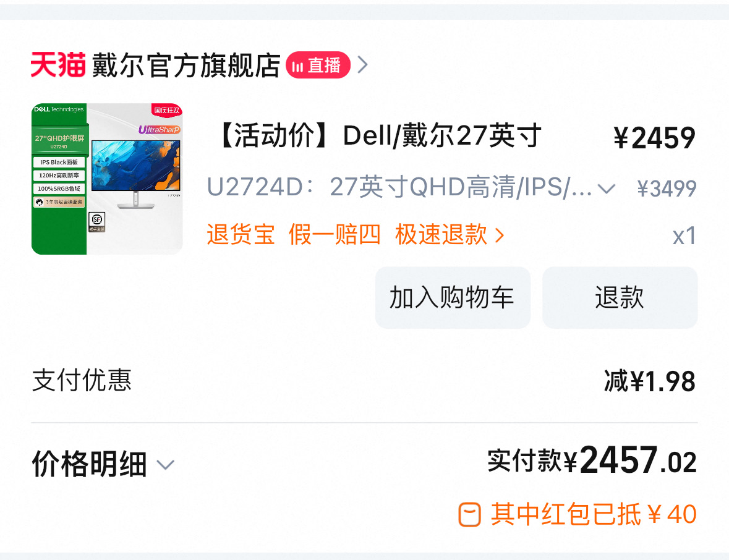
Task: Click the chevron next to 直播 badge
Action: pos(363,65)
